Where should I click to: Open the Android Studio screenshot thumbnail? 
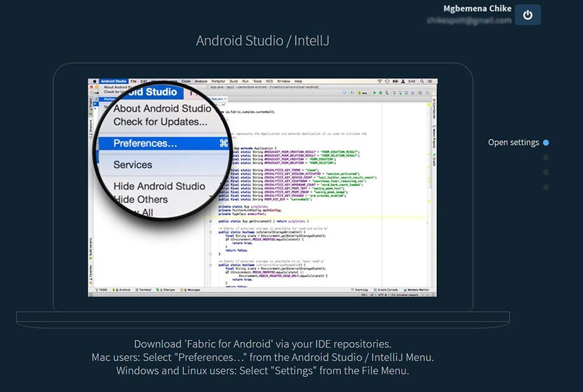(x=263, y=187)
